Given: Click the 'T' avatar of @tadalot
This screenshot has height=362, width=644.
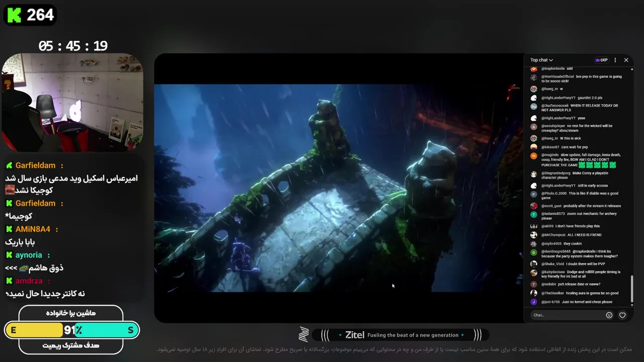Looking at the screenshot, I should tap(534, 285).
